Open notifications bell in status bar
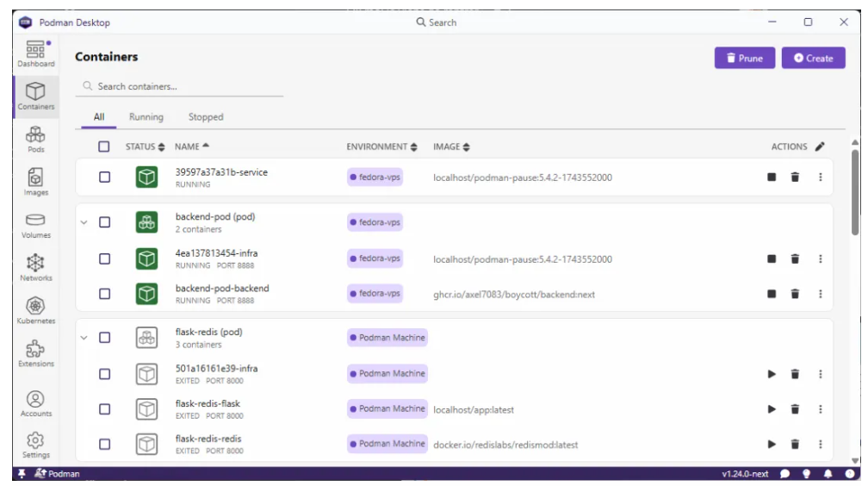This screenshot has width=868, height=486. [828, 474]
